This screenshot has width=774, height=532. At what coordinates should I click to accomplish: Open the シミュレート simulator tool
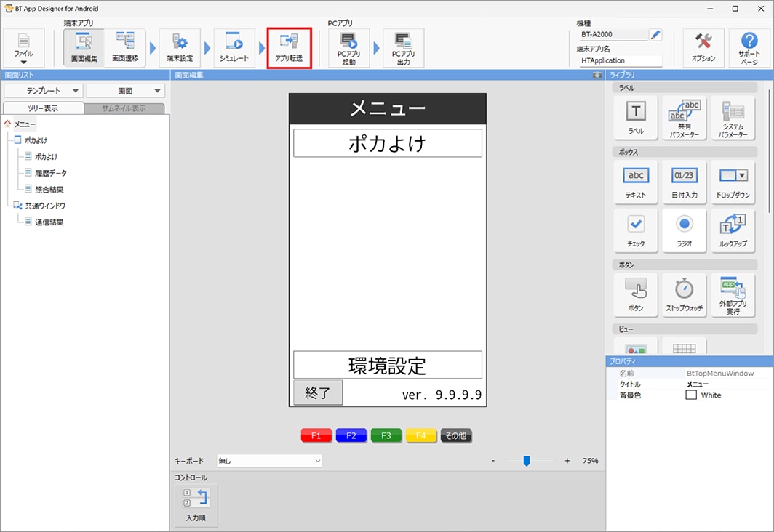(x=234, y=48)
